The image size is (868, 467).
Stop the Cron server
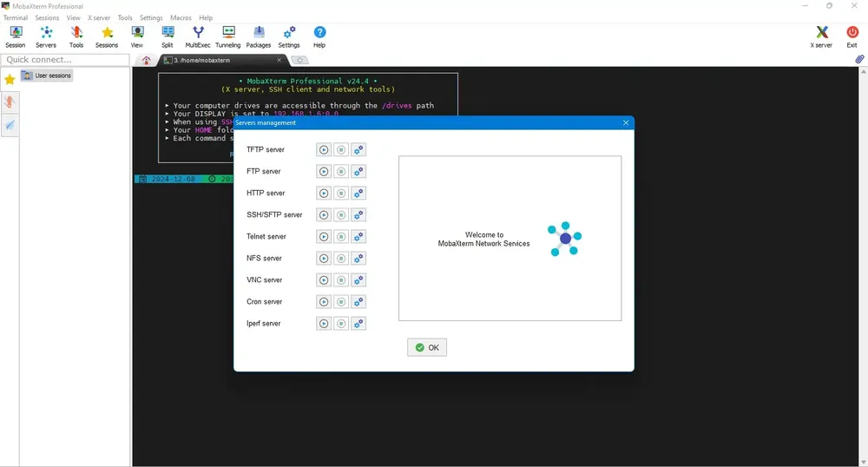tap(341, 301)
